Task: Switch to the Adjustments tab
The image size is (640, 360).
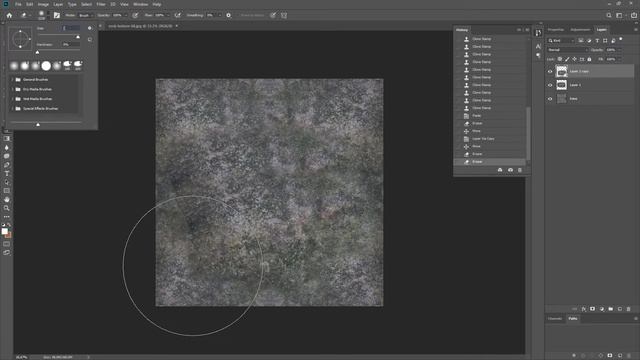Action: [x=580, y=29]
